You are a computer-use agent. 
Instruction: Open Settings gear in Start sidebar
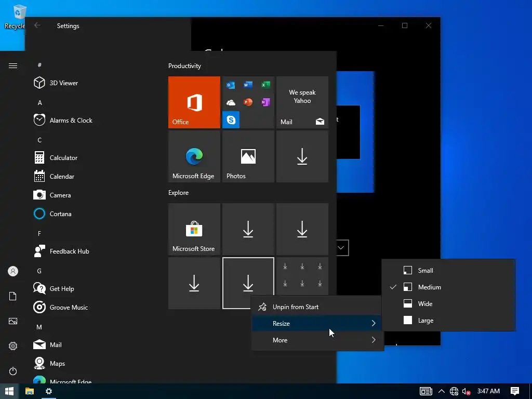coord(13,346)
